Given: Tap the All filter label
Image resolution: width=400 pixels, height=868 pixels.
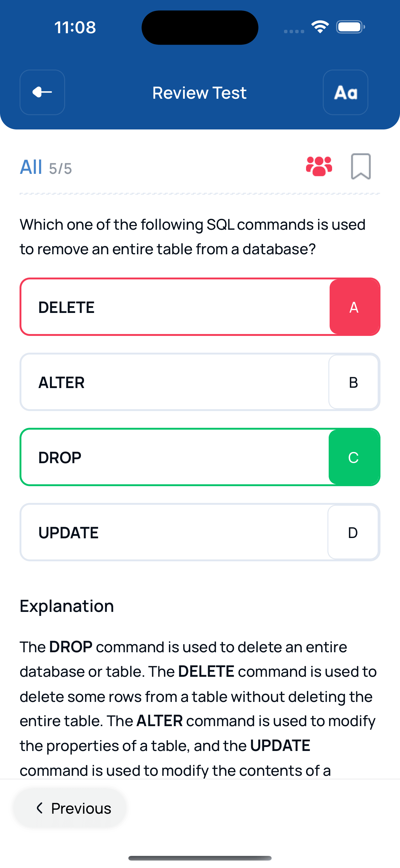Looking at the screenshot, I should tap(31, 167).
